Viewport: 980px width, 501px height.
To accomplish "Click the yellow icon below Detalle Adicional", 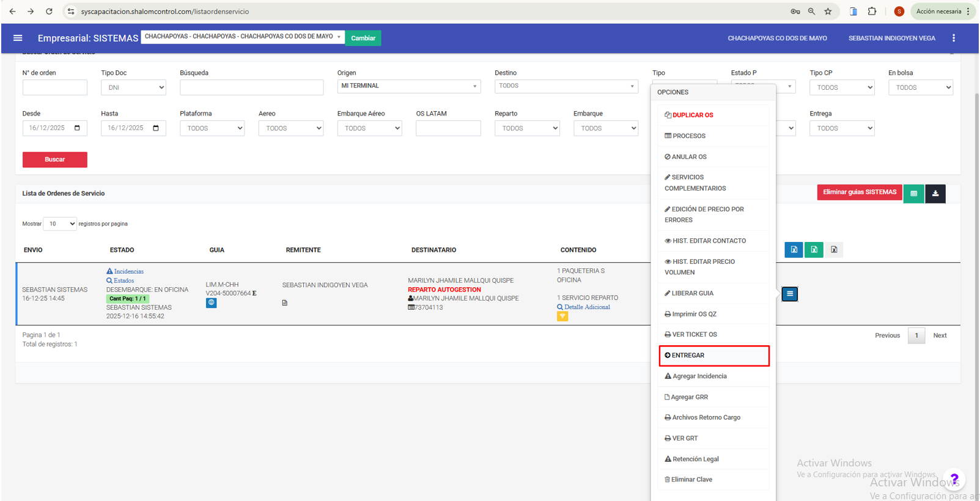I will click(x=562, y=316).
